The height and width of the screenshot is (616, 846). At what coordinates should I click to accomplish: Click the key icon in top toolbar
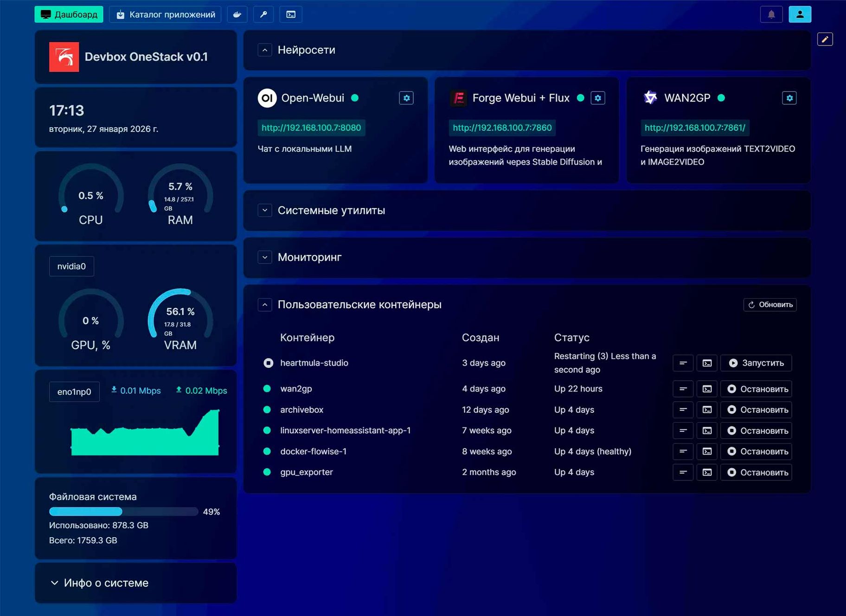click(x=263, y=14)
